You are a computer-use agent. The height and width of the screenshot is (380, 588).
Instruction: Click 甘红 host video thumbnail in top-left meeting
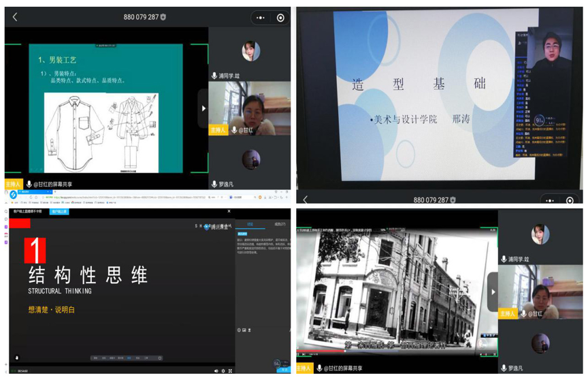coord(249,108)
